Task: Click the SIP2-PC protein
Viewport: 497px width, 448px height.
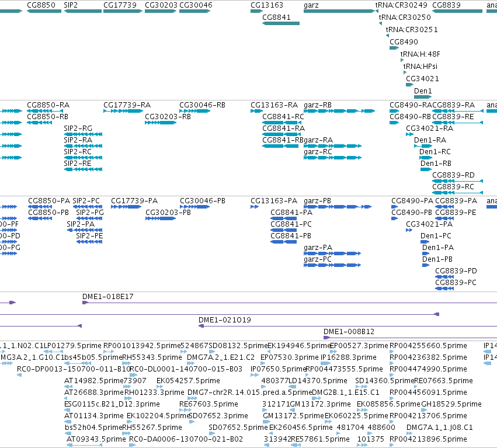Action: tap(88, 207)
